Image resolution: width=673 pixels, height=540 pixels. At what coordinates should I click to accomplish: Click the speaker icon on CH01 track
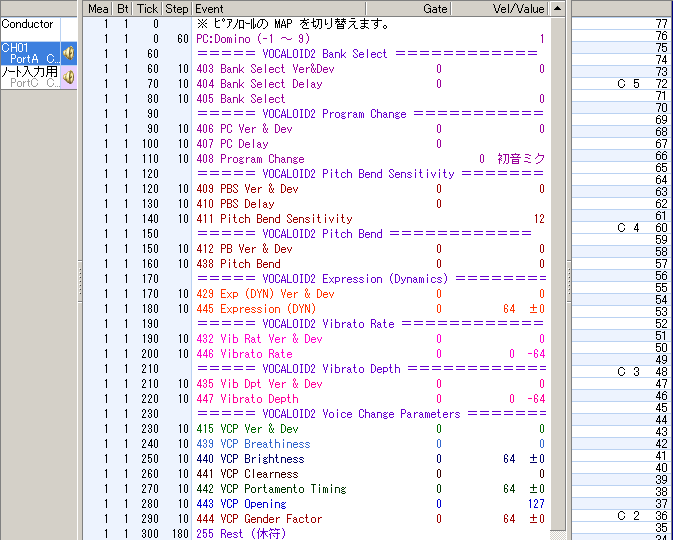pyautogui.click(x=68, y=53)
